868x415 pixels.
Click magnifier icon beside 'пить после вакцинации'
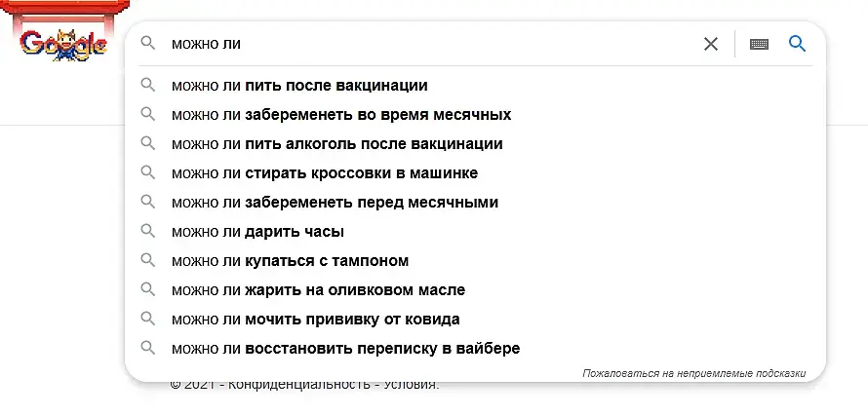(148, 86)
